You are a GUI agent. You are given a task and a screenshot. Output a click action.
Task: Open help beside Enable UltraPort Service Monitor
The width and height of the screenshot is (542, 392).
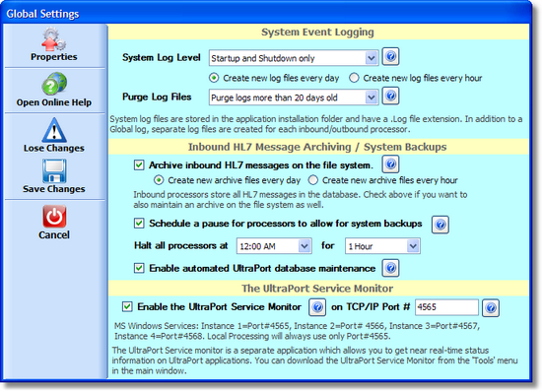[317, 307]
